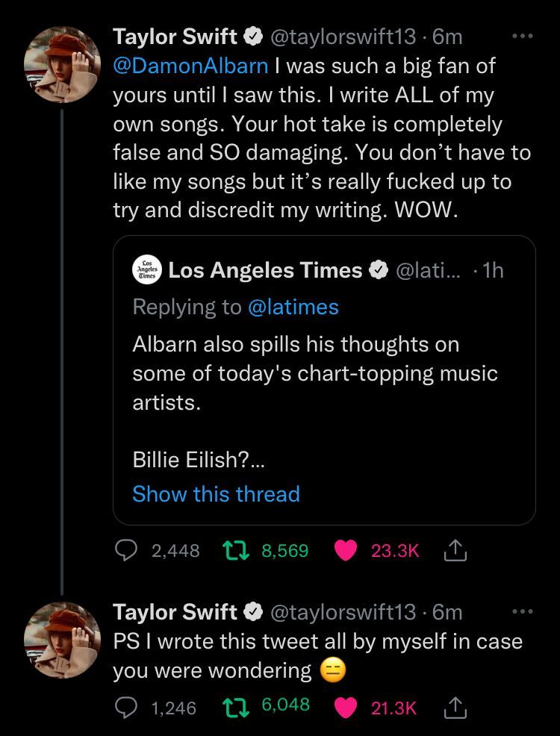Click Taylor Swift name on PS tweet

175,613
